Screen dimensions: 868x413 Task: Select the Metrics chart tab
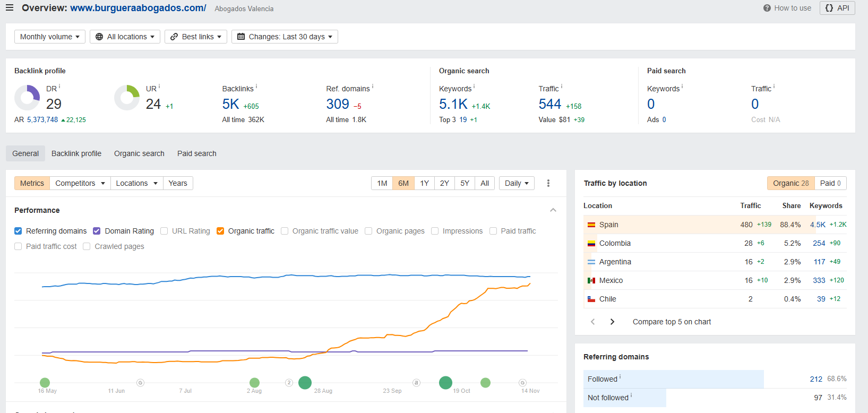[x=32, y=183]
